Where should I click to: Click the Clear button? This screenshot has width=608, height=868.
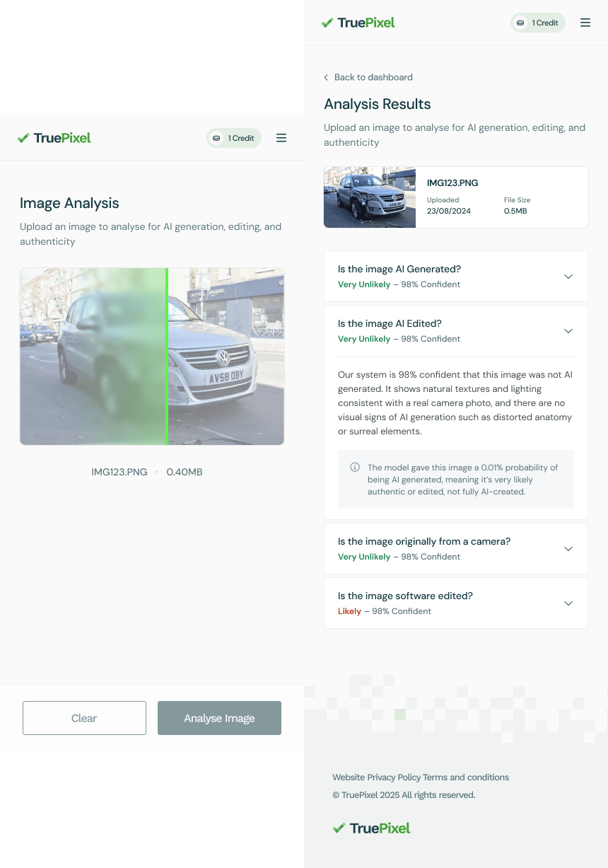point(84,718)
